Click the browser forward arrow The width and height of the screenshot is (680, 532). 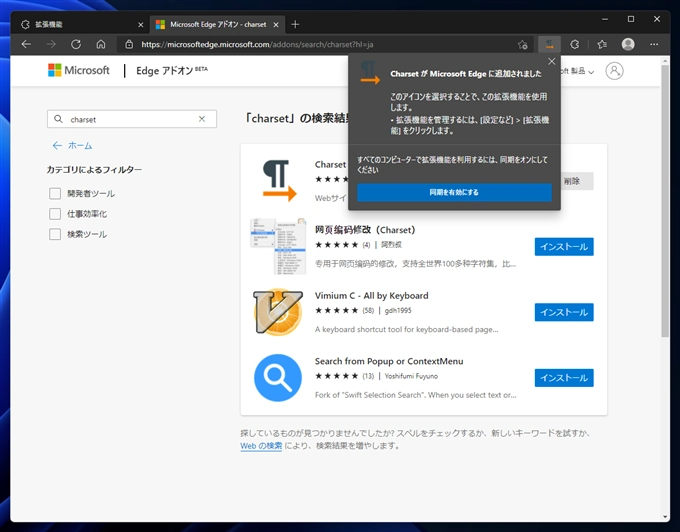[x=51, y=44]
